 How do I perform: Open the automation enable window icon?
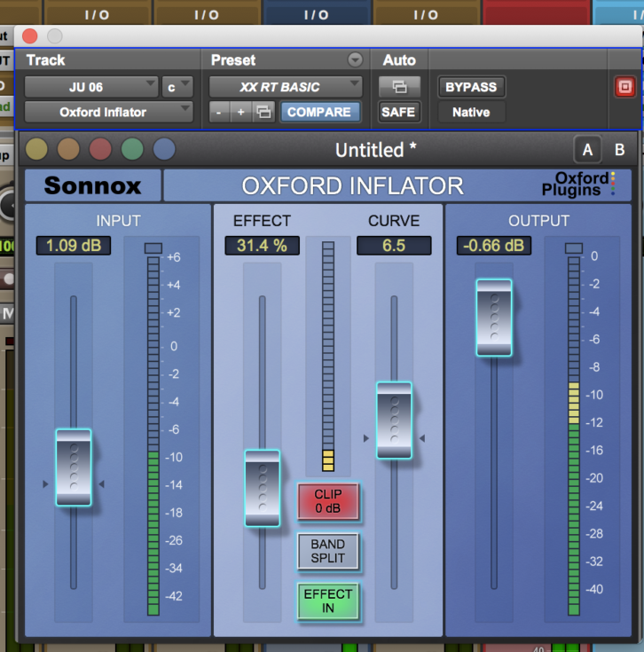pyautogui.click(x=399, y=87)
